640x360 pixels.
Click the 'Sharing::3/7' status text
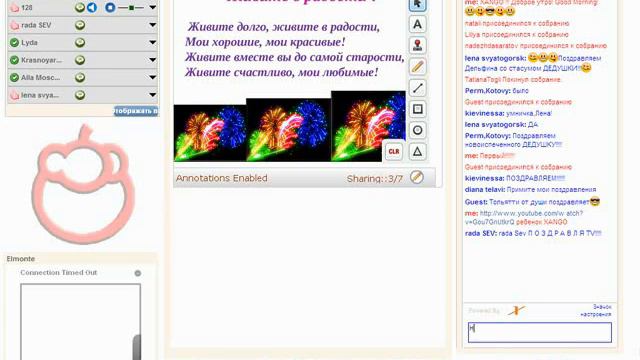[375, 178]
